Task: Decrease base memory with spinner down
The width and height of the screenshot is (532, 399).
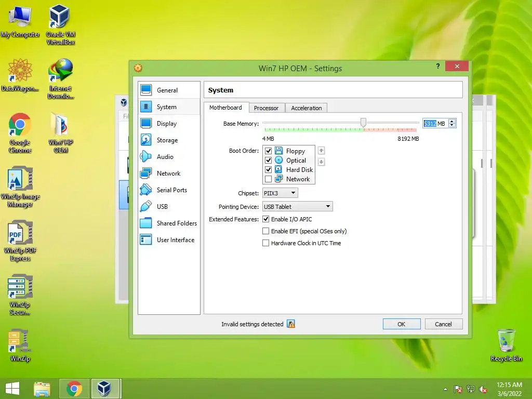Action: pos(452,126)
